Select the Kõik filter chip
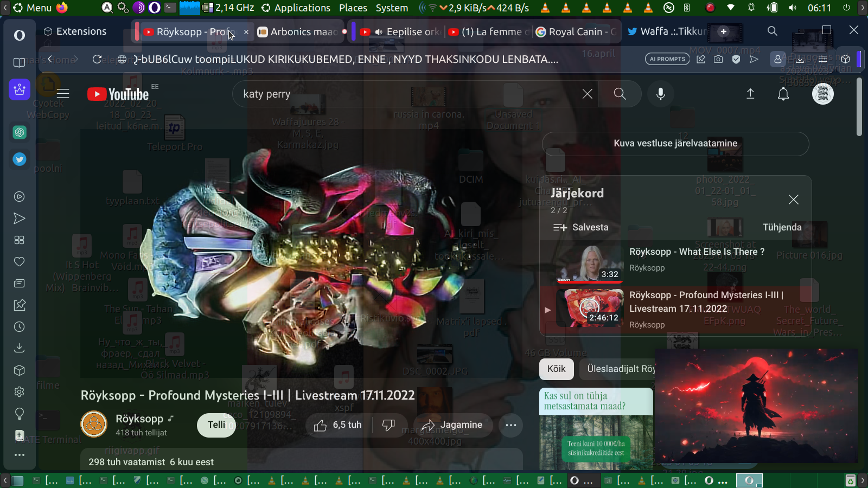 (557, 369)
